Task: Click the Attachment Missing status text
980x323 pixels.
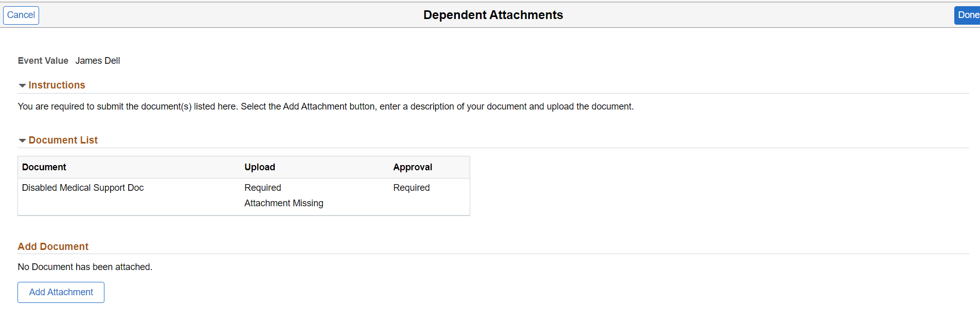Action: click(284, 203)
